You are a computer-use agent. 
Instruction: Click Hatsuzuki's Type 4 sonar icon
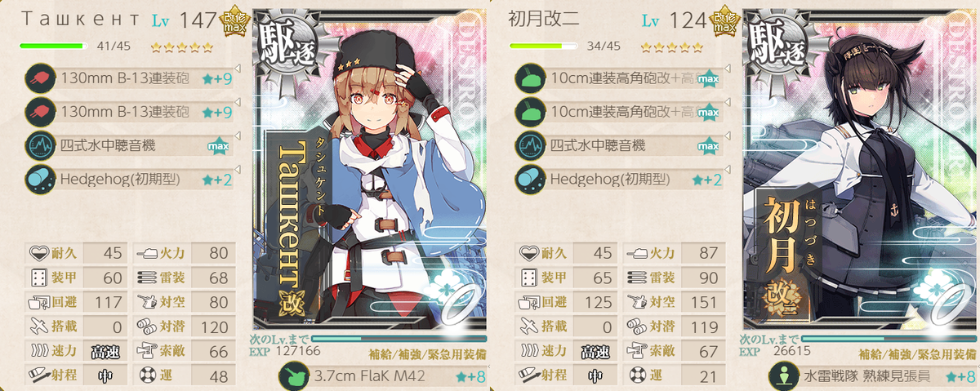528,145
